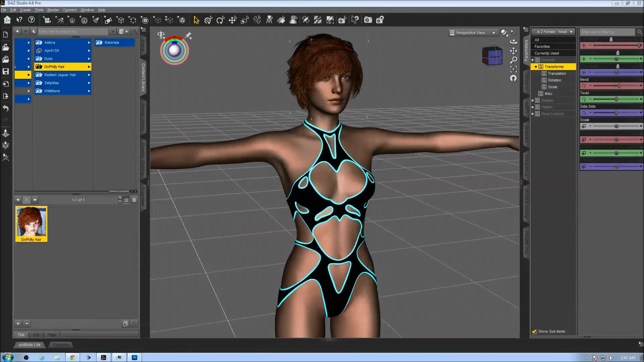This screenshot has width=644, height=362.
Task: Toggle lock on the green translation slider
Action: 618,53
